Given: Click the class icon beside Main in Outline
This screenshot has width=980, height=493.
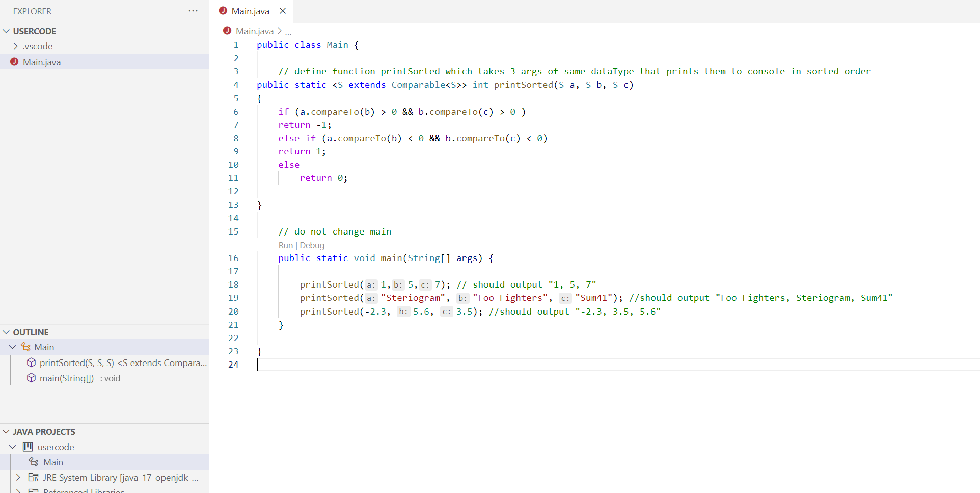Looking at the screenshot, I should [x=26, y=347].
